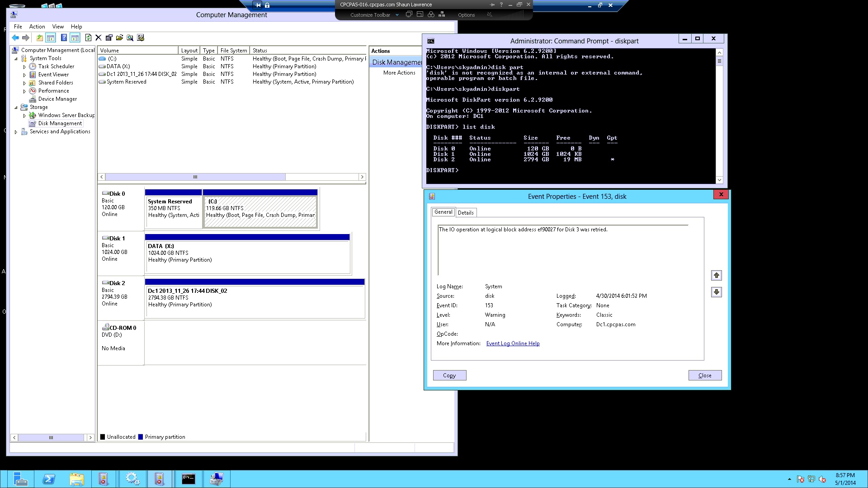868x488 pixels.
Task: Open File Explorer from the taskbar
Action: [77, 479]
